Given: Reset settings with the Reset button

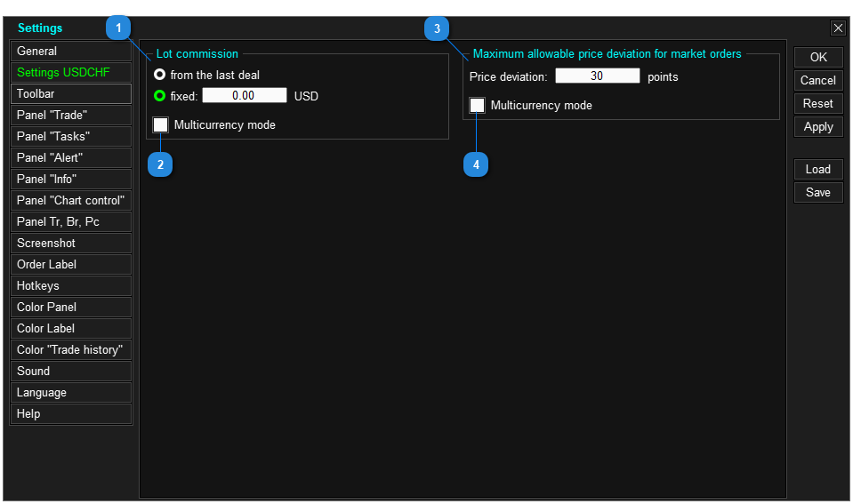Looking at the screenshot, I should tap(818, 103).
